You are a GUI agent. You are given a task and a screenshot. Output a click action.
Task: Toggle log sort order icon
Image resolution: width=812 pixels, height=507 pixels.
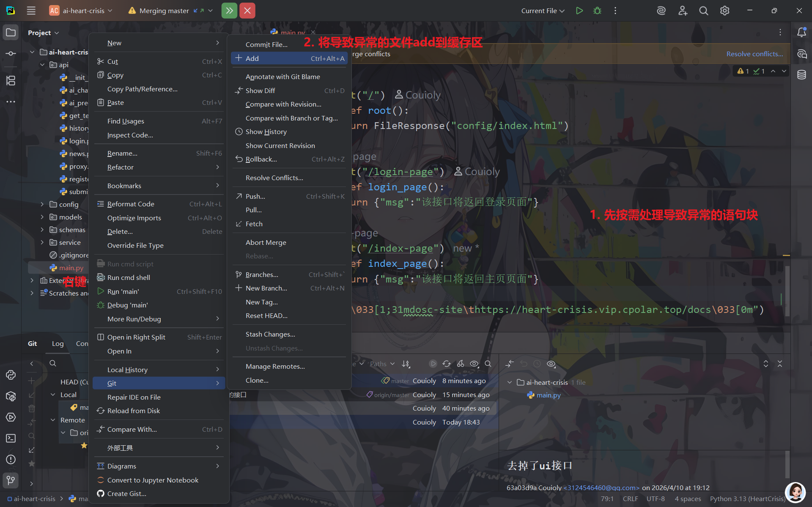(x=406, y=364)
